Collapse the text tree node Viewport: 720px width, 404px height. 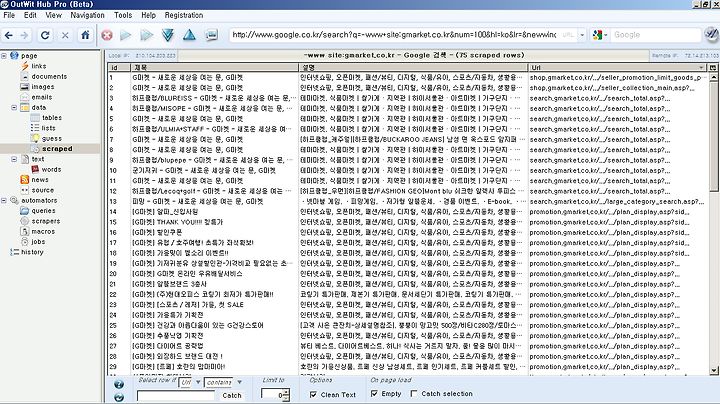(14, 159)
